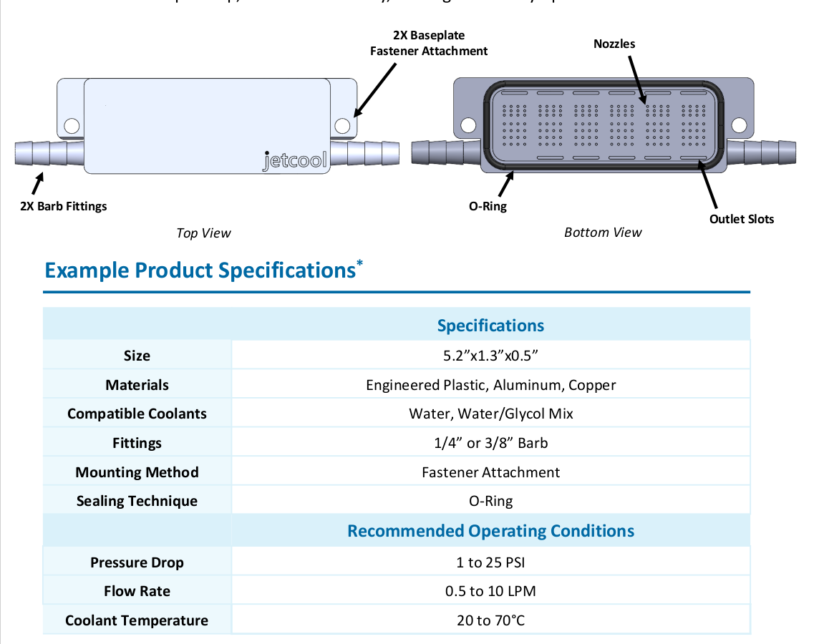Viewport: 819px width, 644px height.
Task: Click the jetcool logo on top view
Action: [x=295, y=160]
